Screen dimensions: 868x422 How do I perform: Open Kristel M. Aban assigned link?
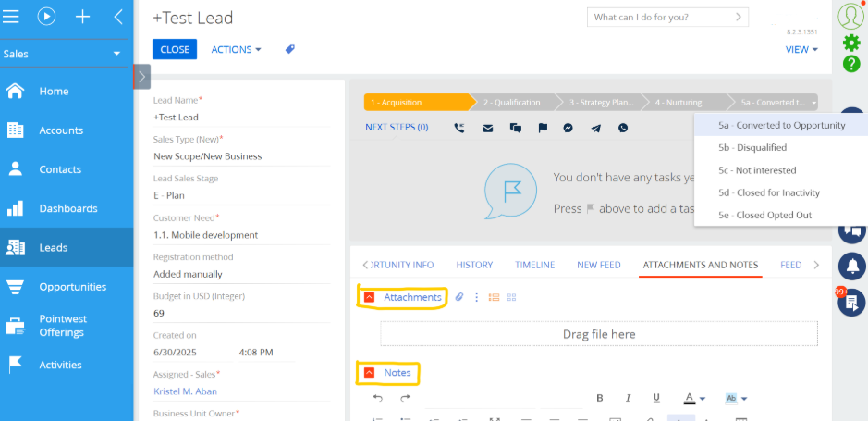click(x=186, y=391)
